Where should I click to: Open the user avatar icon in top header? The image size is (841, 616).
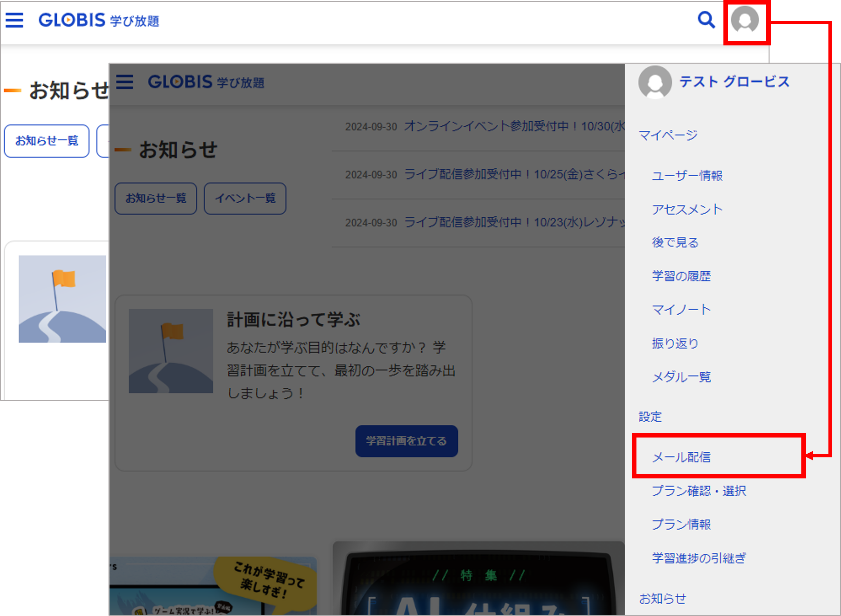[x=745, y=20]
